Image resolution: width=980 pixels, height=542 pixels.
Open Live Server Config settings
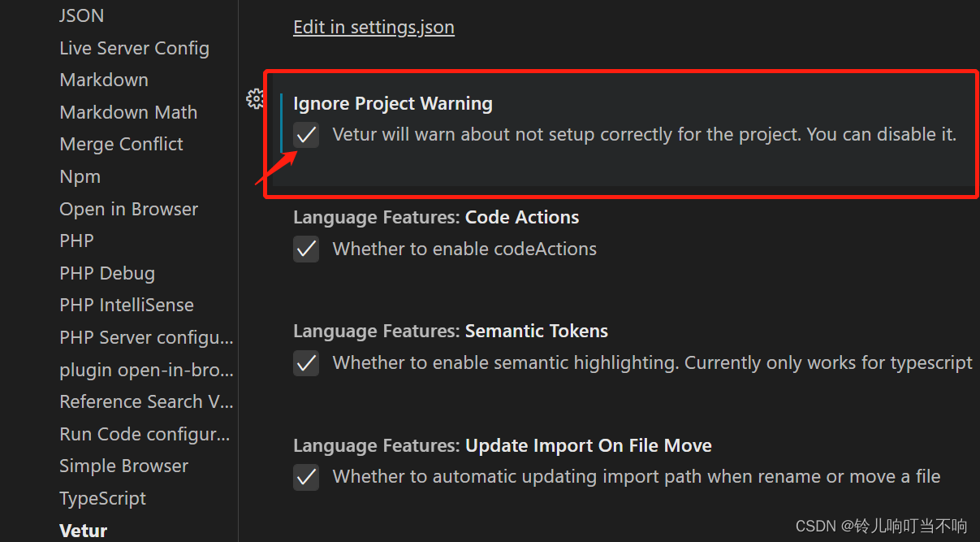(134, 48)
